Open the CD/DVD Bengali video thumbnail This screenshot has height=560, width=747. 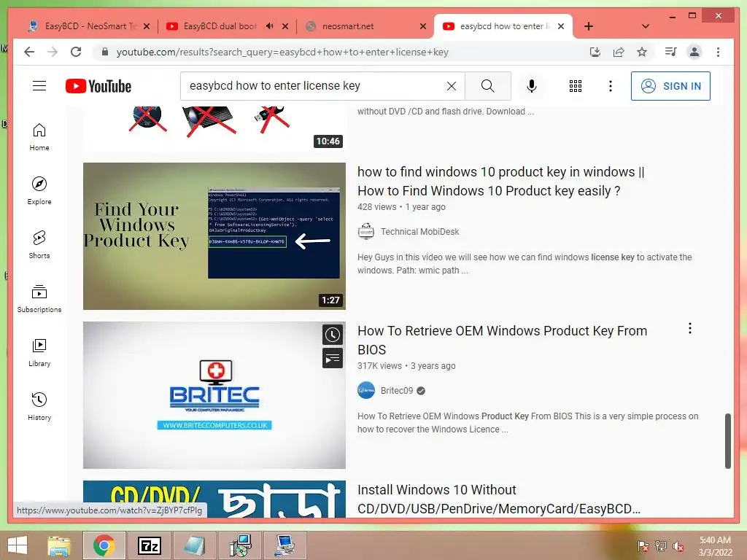pyautogui.click(x=214, y=499)
